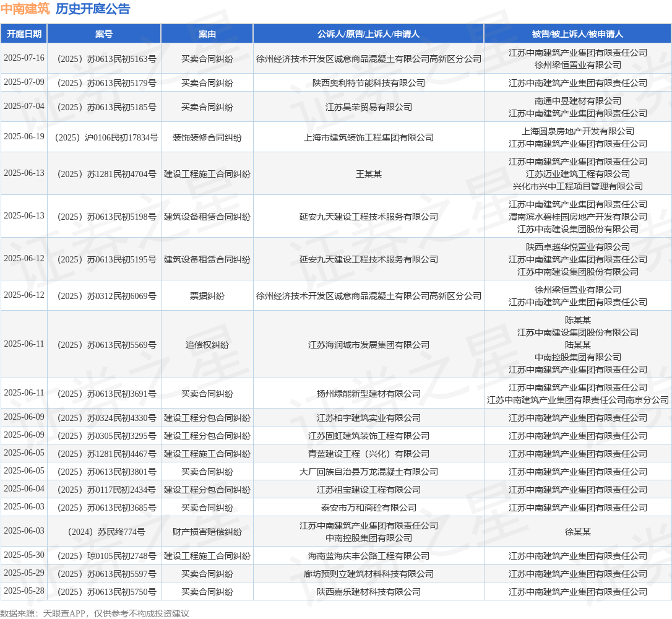Click defendant 南通中昱建材有限公司
This screenshot has width=672, height=619.
[578, 101]
